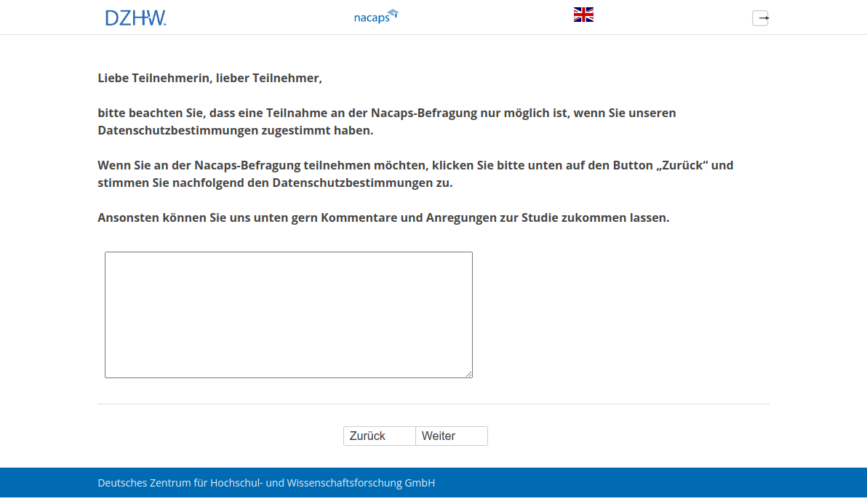Open the nacaps logo link
Screen dimensions: 867x504
[372, 17]
